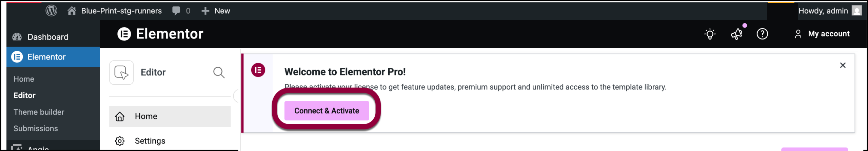
Task: Open Settings in the Editor panel
Action: tap(150, 141)
